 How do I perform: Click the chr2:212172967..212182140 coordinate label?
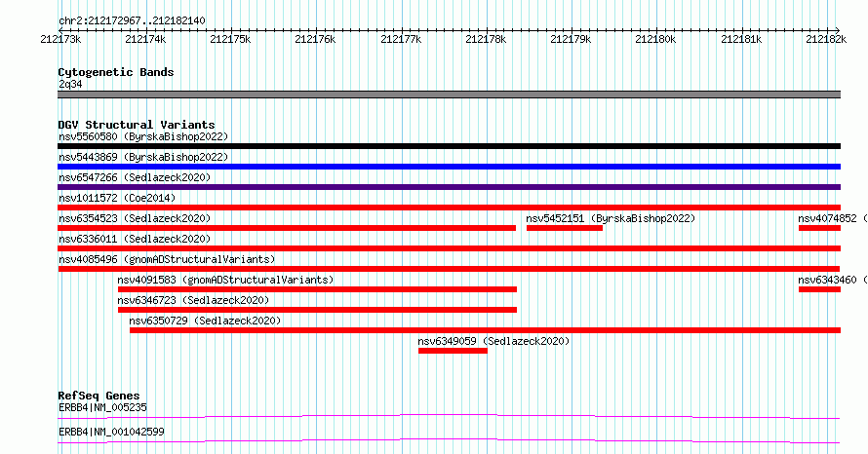(132, 21)
